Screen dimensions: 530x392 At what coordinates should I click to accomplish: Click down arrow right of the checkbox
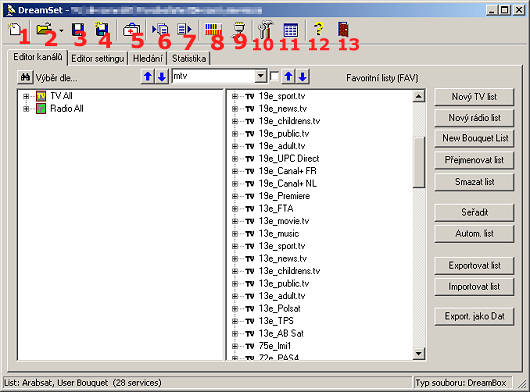303,77
